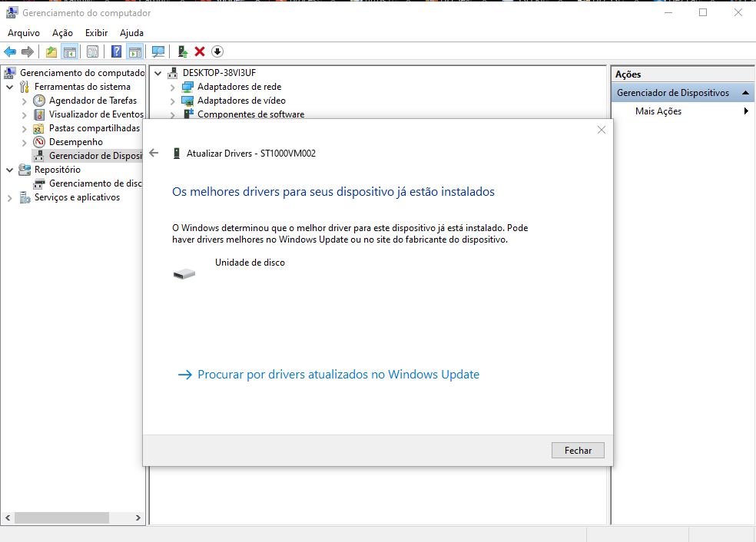Click the left pane horizontal scrollbar thumb

[x=61, y=518]
